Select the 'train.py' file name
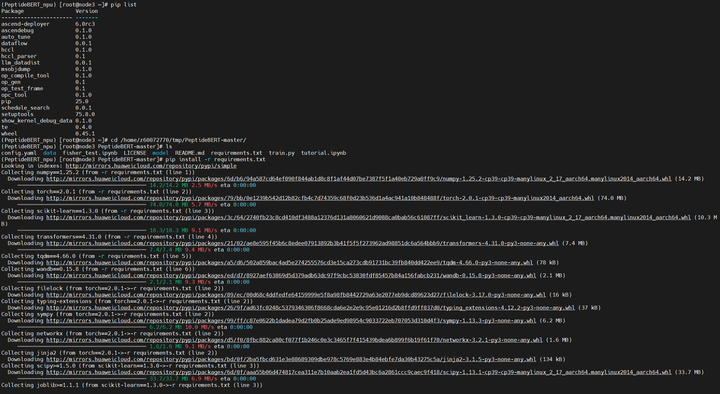This screenshot has width=720, height=394. [282, 153]
